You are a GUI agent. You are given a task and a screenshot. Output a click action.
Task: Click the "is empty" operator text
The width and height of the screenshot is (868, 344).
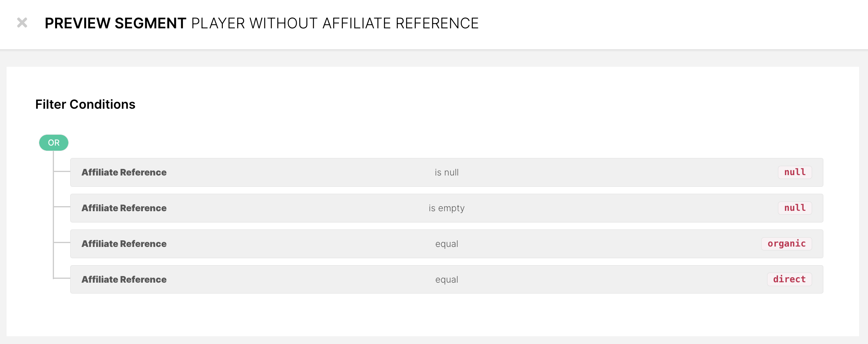446,208
